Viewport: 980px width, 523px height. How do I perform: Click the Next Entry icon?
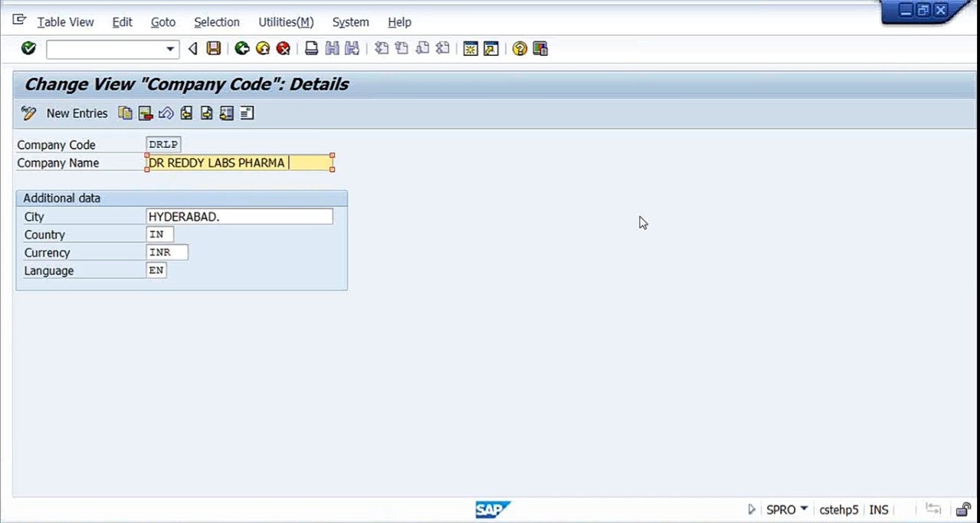(206, 113)
